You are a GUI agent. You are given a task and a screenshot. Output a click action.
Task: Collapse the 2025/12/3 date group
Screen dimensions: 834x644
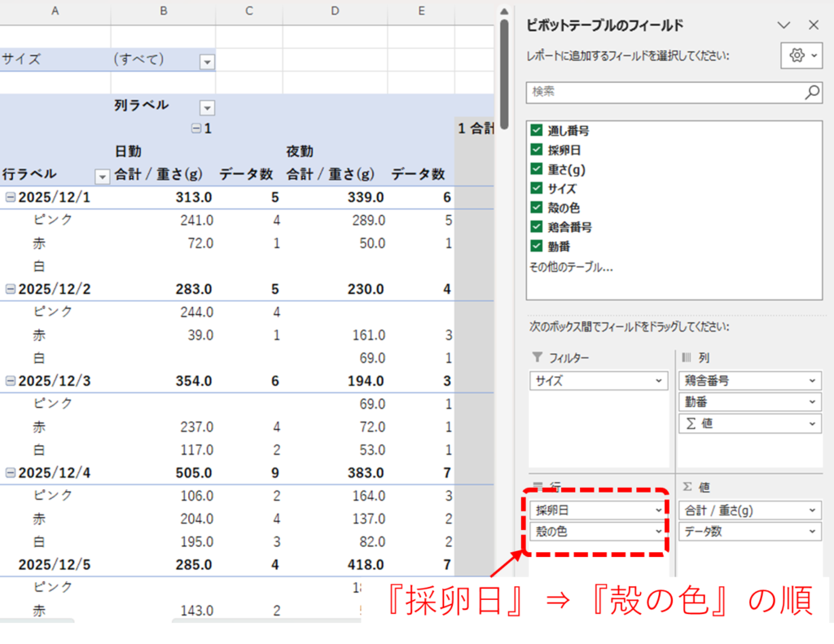10,381
